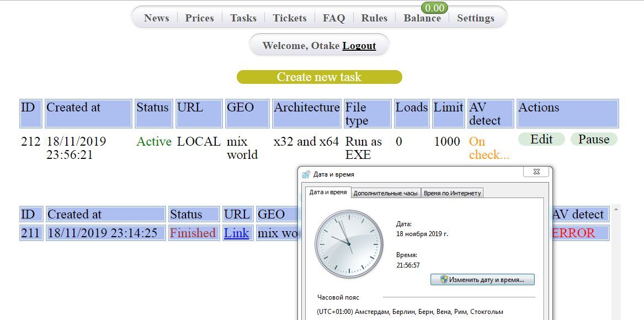Click the Architecture column header

click(307, 113)
